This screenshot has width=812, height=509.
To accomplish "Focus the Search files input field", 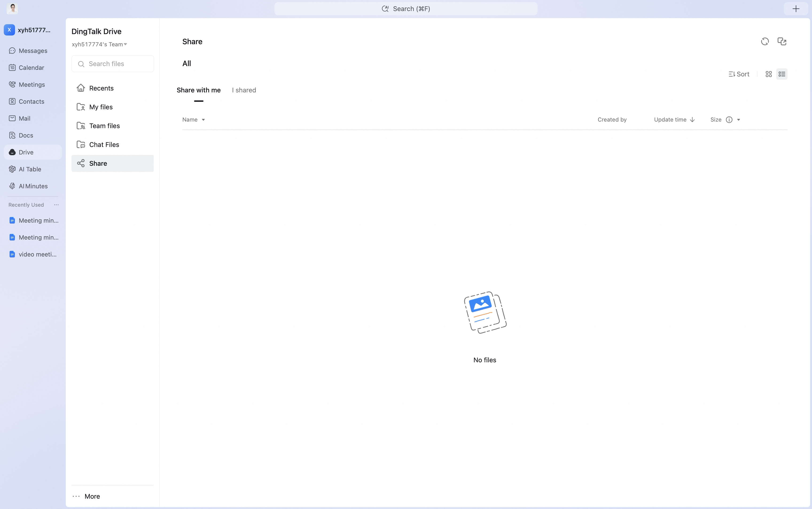I will tap(112, 64).
